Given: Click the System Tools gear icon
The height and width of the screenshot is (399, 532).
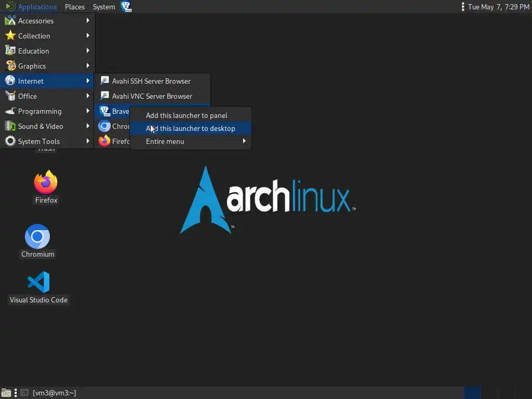Looking at the screenshot, I should click(10, 141).
